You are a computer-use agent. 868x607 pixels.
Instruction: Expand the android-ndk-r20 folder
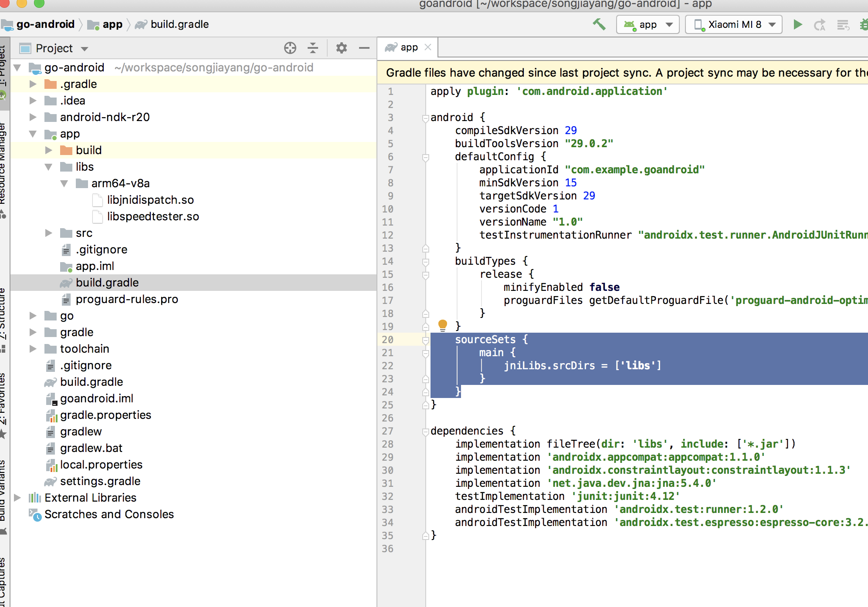point(33,117)
